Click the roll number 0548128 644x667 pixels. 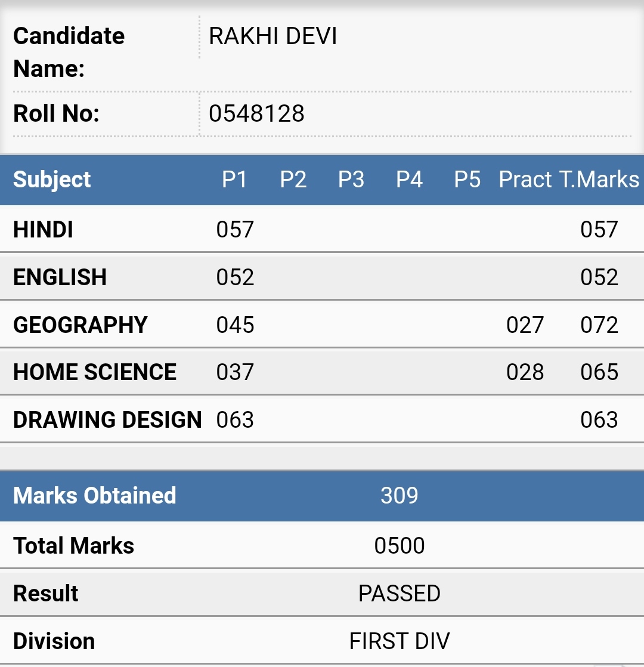click(x=256, y=113)
